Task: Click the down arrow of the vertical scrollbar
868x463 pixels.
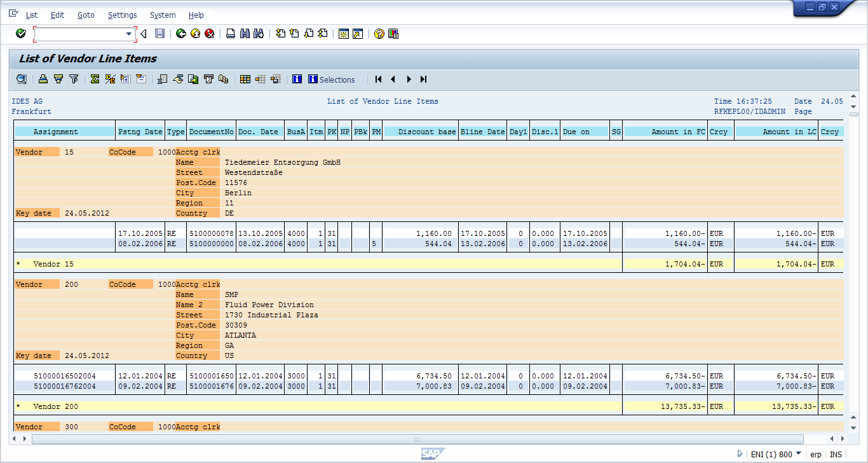Action: tap(853, 427)
